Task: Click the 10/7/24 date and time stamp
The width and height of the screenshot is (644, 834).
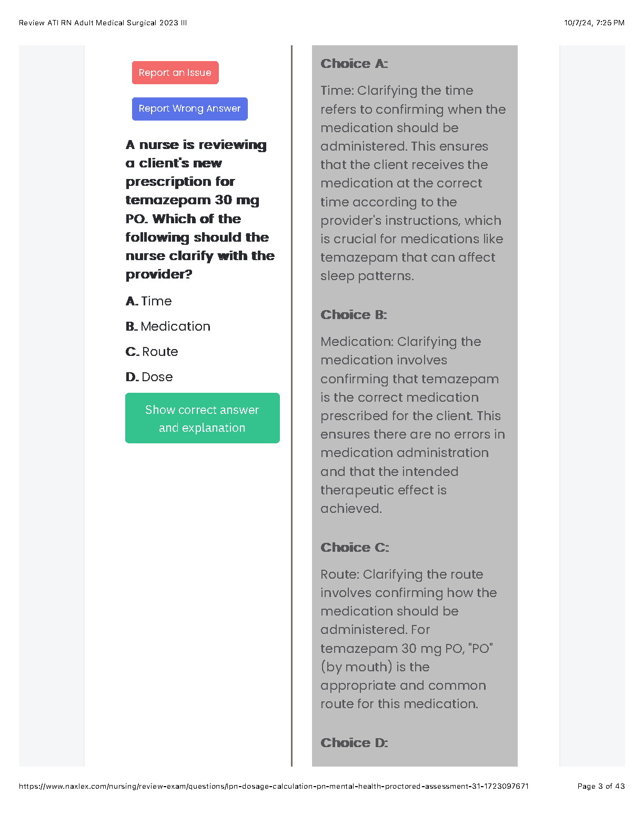Action: pyautogui.click(x=594, y=23)
